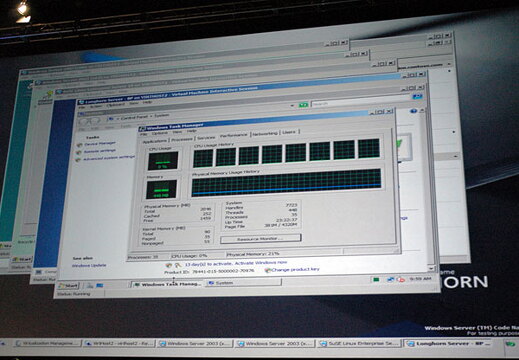
Task: Click the Physical Memory Usage History graph
Action: click(286, 183)
